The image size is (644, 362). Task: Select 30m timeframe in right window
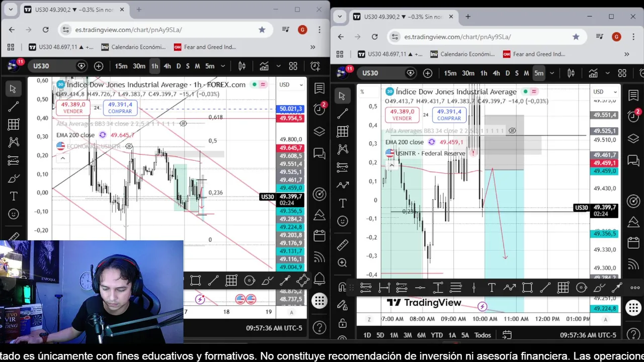coord(468,73)
